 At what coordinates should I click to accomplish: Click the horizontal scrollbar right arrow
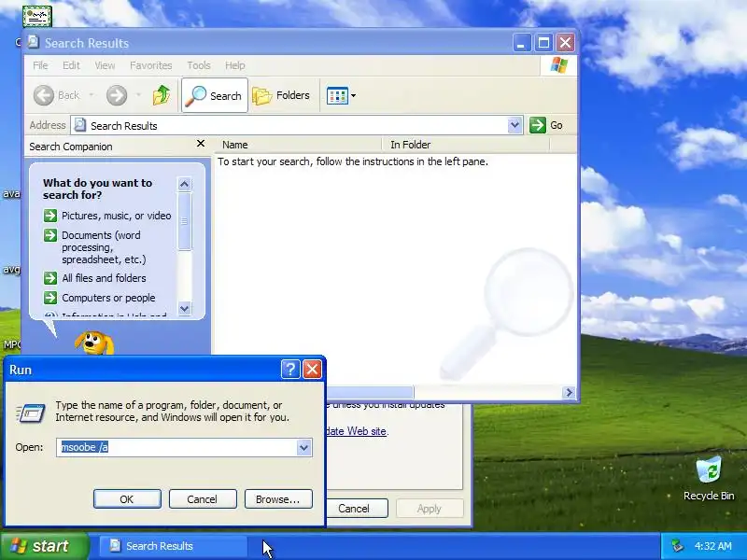tap(569, 392)
